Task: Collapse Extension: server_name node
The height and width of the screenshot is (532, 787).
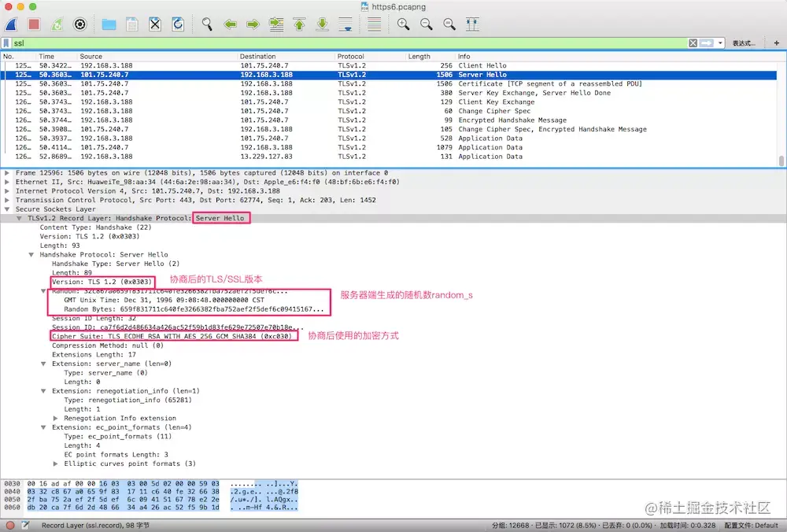Action: 43,364
